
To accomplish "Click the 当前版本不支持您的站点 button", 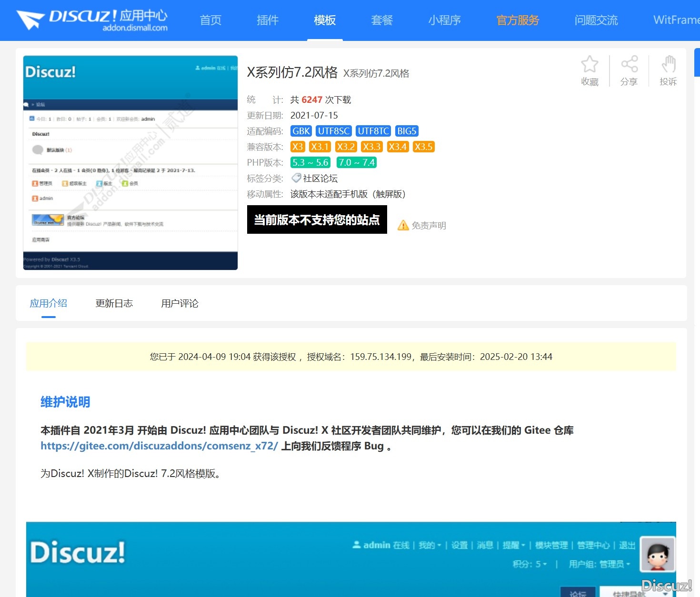I will pos(317,220).
